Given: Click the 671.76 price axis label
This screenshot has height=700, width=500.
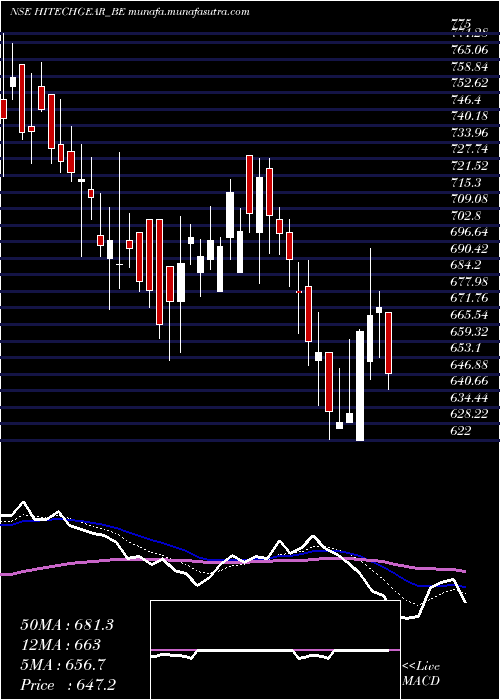Looking at the screenshot, I should point(470,298).
